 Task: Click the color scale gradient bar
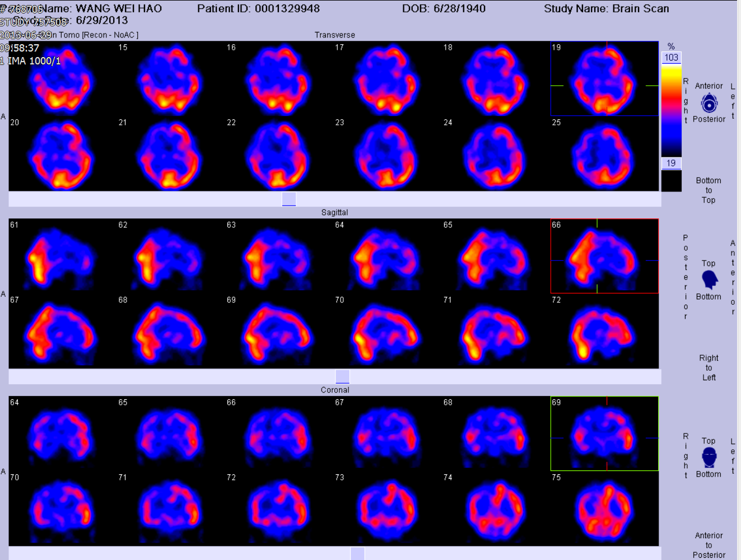pos(671,110)
